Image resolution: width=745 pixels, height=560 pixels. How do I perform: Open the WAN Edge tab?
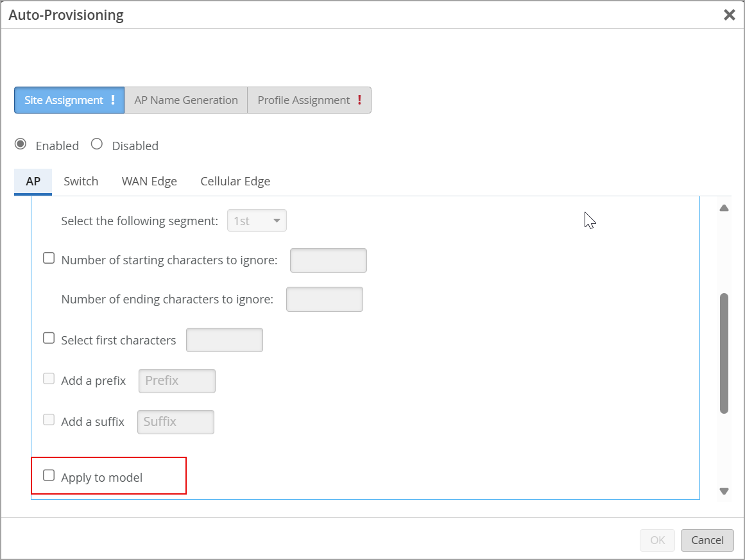149,182
